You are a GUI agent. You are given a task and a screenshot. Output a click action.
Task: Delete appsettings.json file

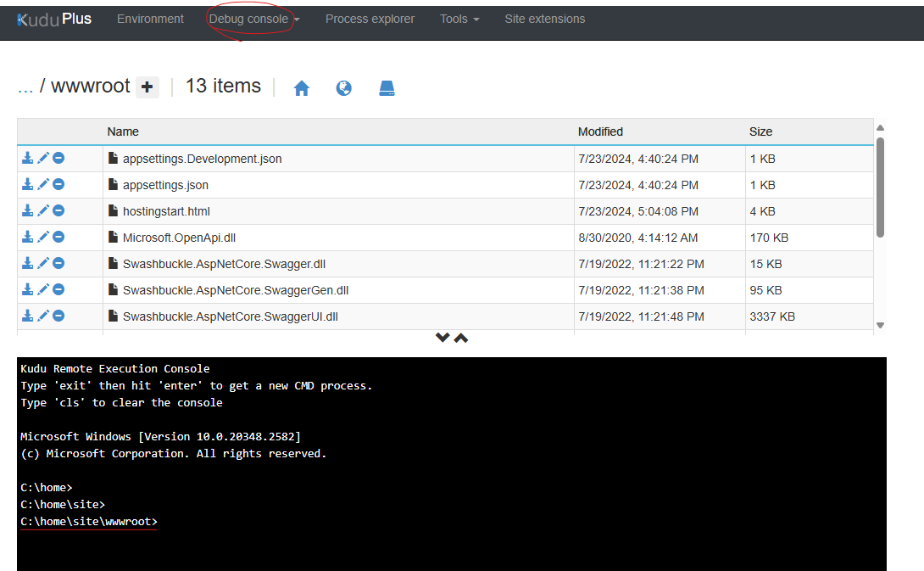tap(58, 185)
